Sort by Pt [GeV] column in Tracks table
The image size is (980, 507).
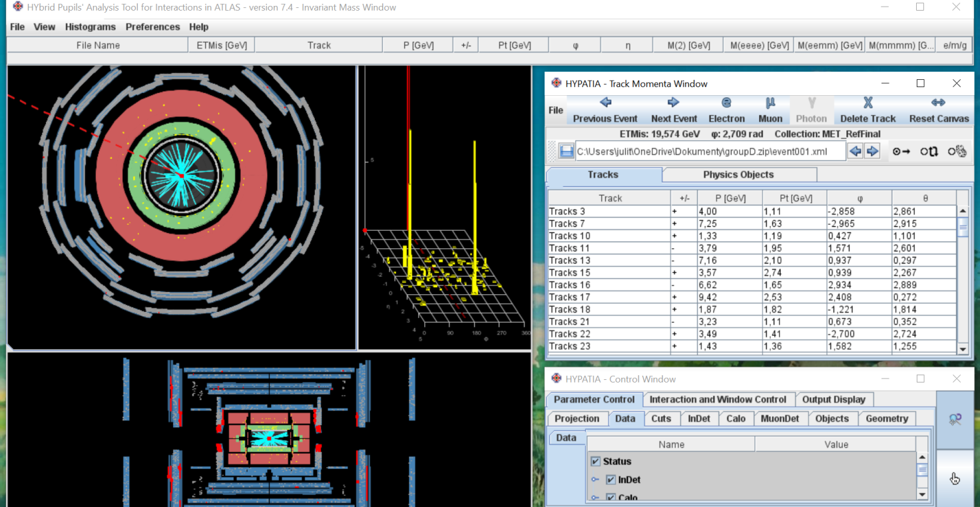click(x=795, y=198)
